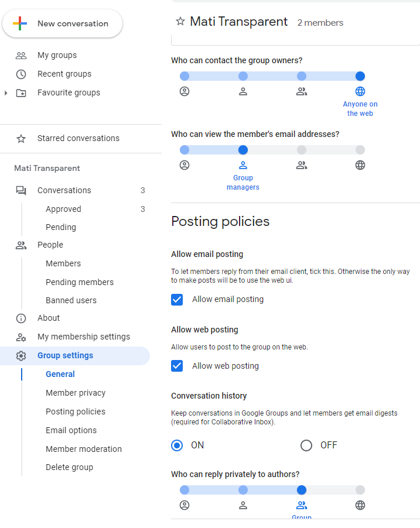
Task: Click the My groups people icon
Action: pyautogui.click(x=21, y=56)
